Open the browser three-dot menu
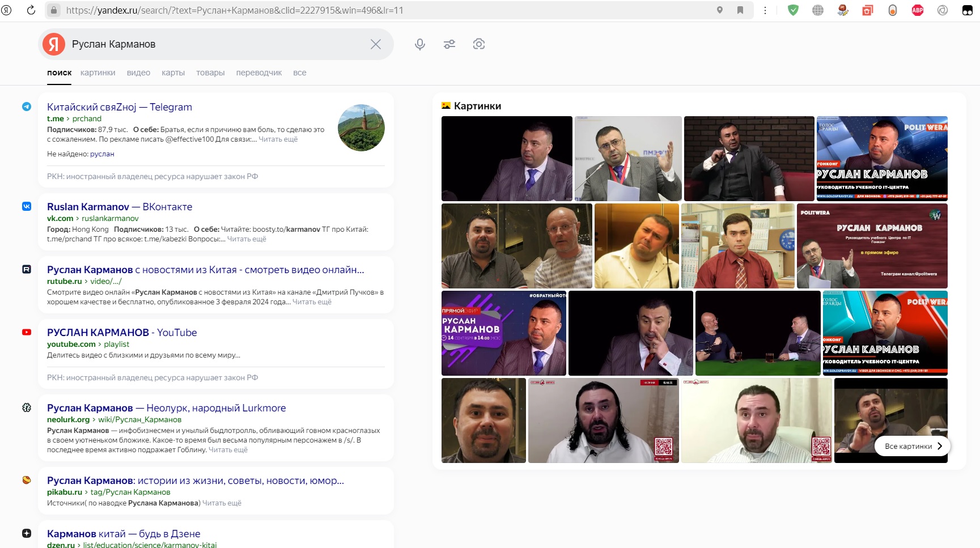 pyautogui.click(x=765, y=10)
